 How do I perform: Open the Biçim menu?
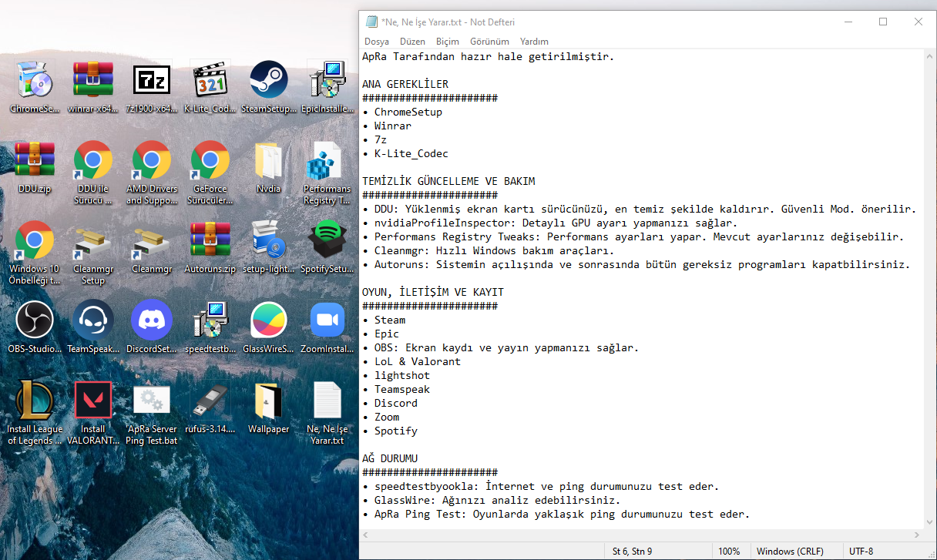point(447,42)
